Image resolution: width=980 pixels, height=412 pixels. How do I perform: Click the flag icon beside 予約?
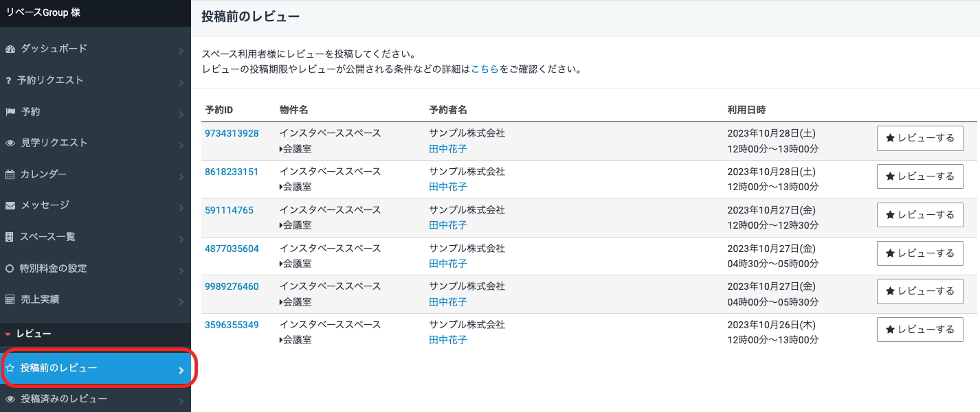10,112
